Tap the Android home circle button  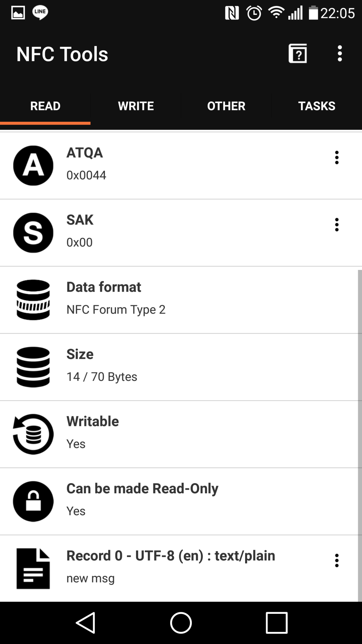pyautogui.click(x=181, y=623)
